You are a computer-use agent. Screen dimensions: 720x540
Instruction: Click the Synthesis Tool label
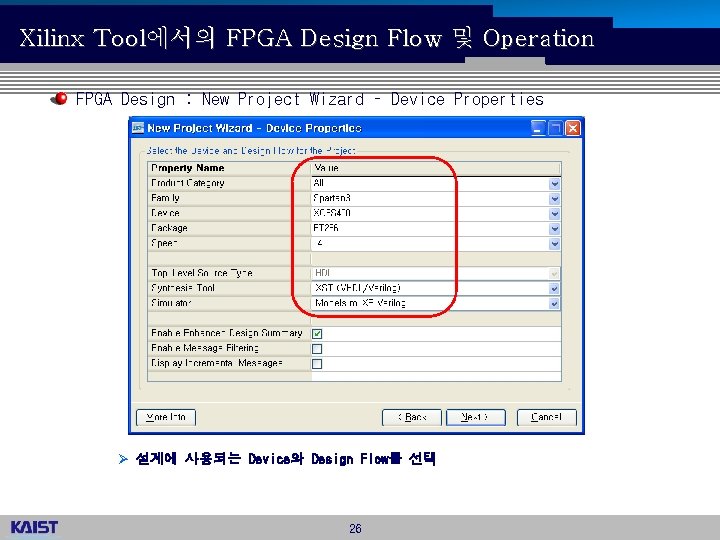183,288
